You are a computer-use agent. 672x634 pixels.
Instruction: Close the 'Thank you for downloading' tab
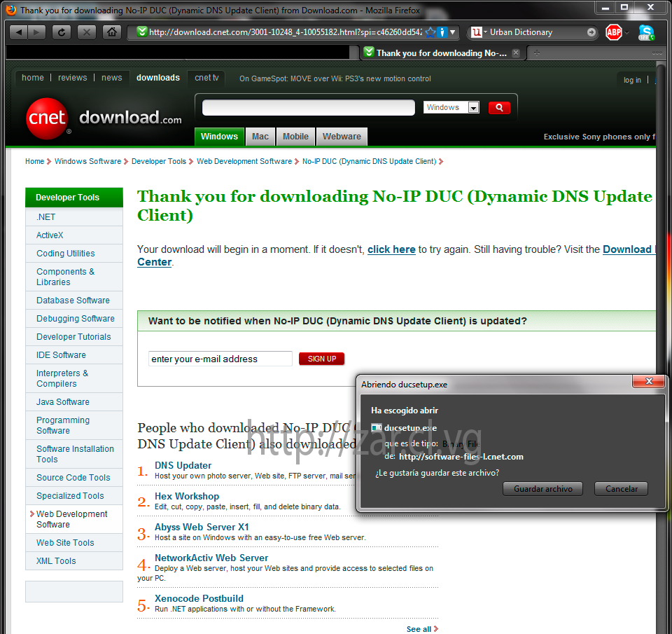pos(516,53)
